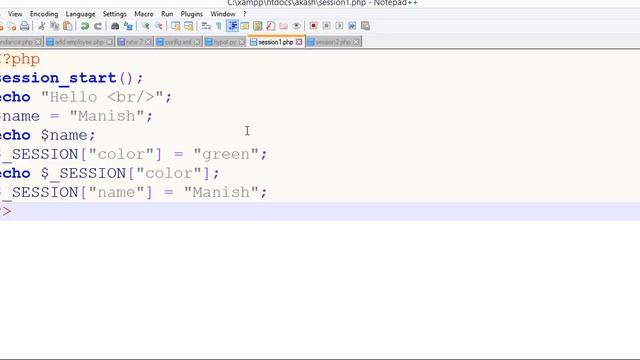The height and width of the screenshot is (360, 640).
Task: Click the session_start(); code line
Action: (x=71, y=78)
